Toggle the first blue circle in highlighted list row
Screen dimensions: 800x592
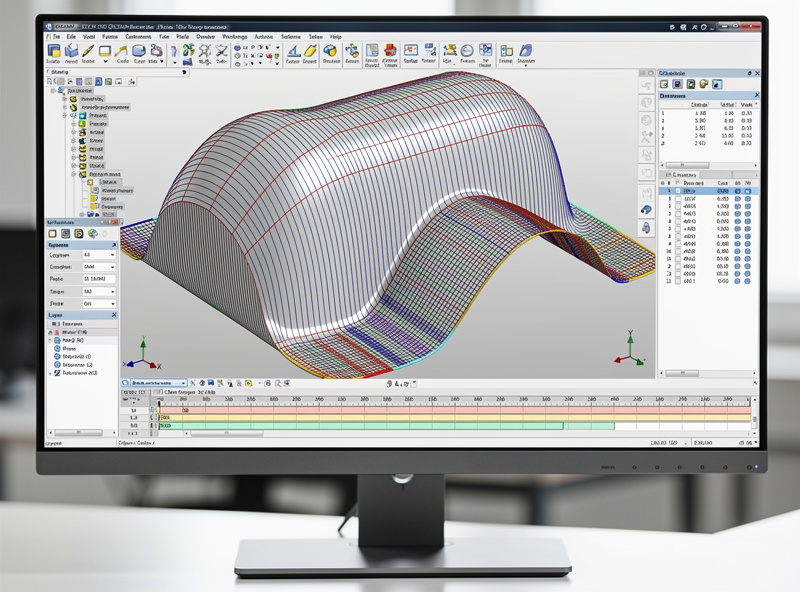(738, 191)
